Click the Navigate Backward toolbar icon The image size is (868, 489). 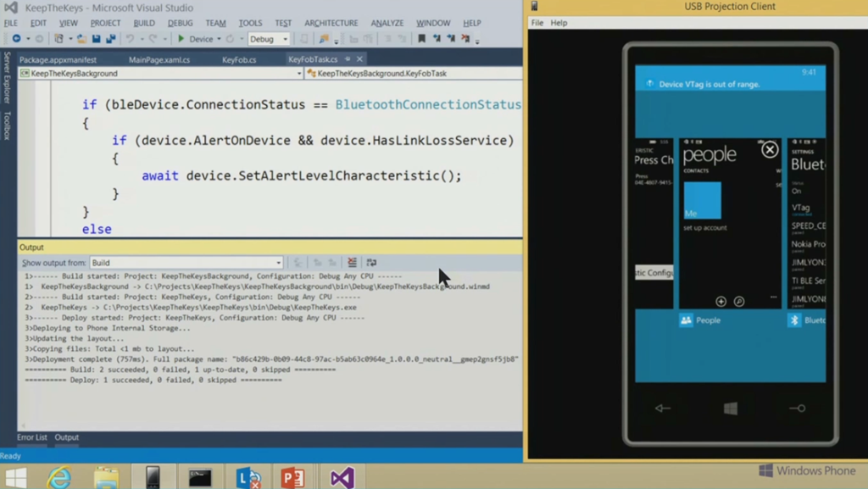(x=17, y=39)
